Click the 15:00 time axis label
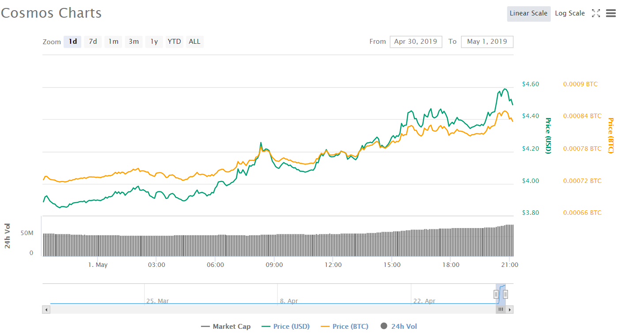The width and height of the screenshot is (644, 335). click(x=392, y=265)
